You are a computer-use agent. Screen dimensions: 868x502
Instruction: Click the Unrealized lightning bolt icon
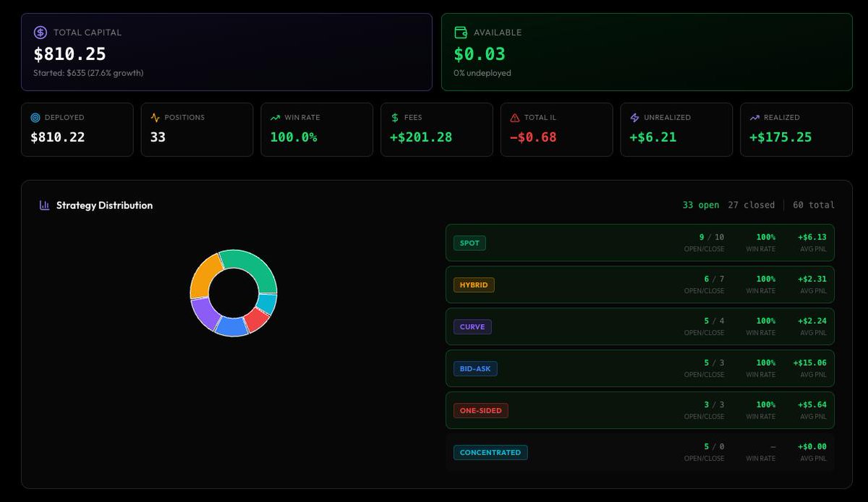pos(635,117)
